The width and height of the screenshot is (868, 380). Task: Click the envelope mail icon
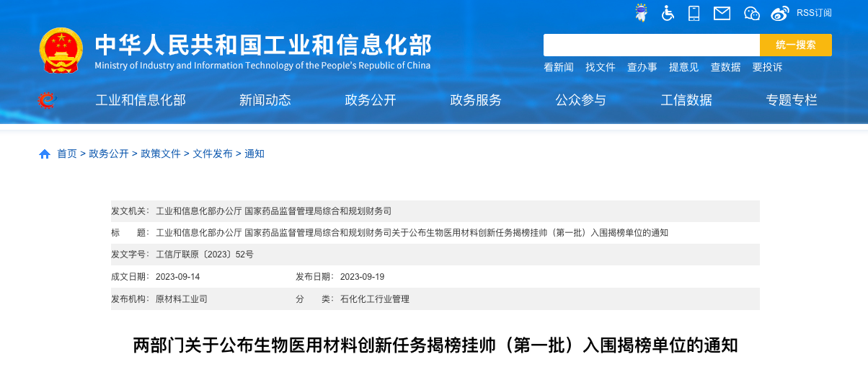point(722,13)
